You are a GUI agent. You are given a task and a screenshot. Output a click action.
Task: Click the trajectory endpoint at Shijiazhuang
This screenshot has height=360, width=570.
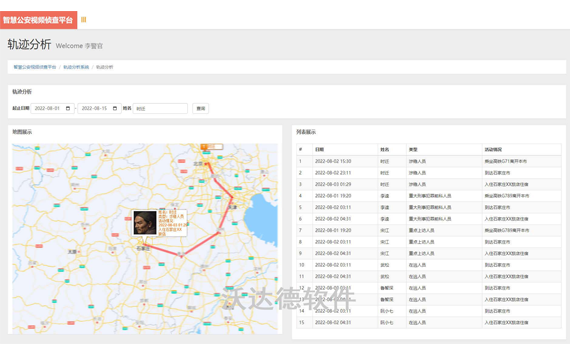[x=145, y=244]
